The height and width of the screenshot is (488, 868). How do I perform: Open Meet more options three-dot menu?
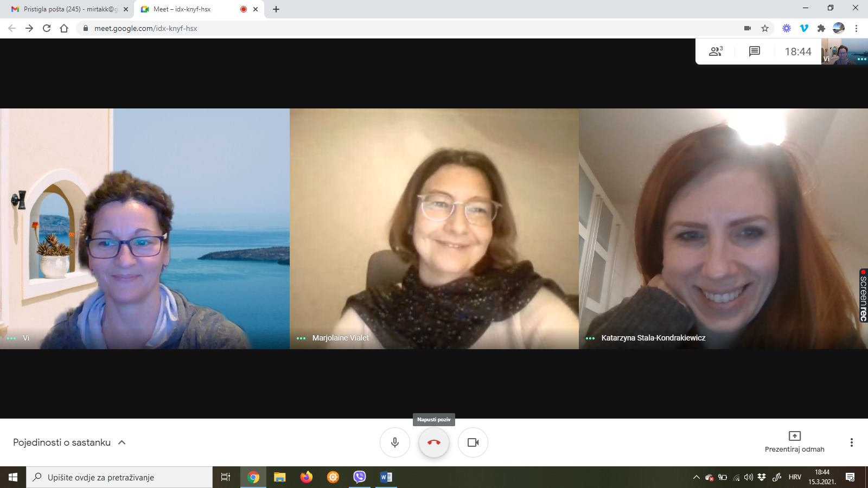(852, 442)
